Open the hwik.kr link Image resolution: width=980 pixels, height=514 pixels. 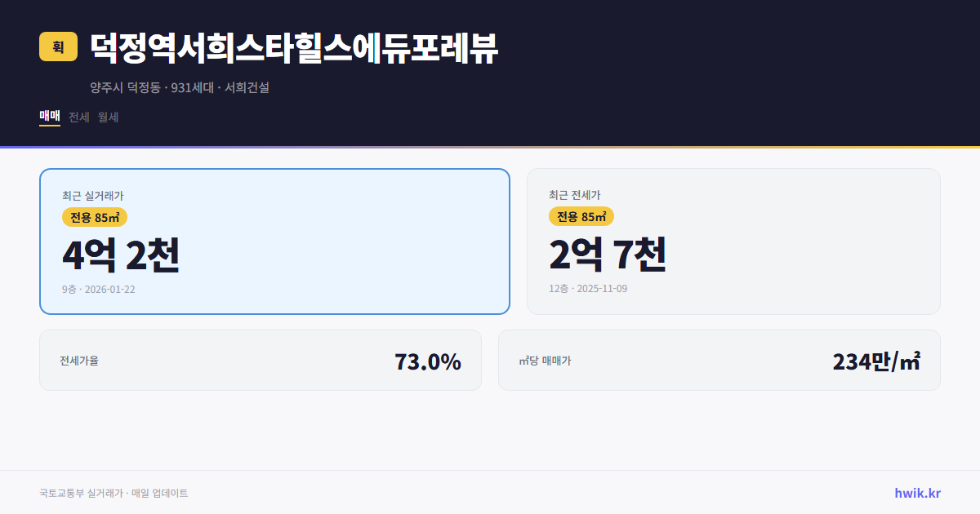click(x=917, y=492)
